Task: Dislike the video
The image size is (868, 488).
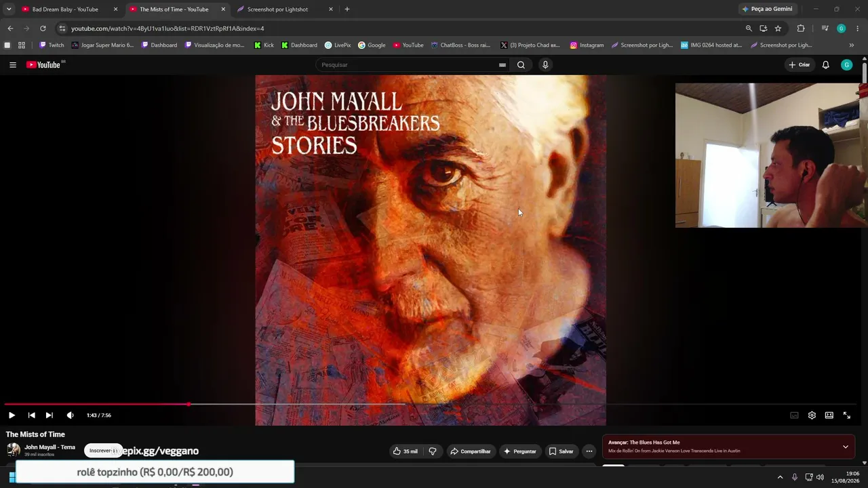Action: coord(433,451)
